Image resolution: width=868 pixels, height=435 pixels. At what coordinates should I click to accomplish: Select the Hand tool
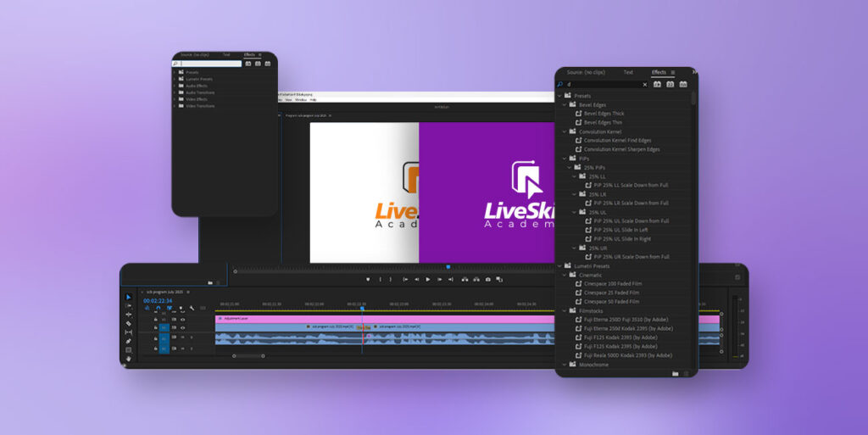129,359
